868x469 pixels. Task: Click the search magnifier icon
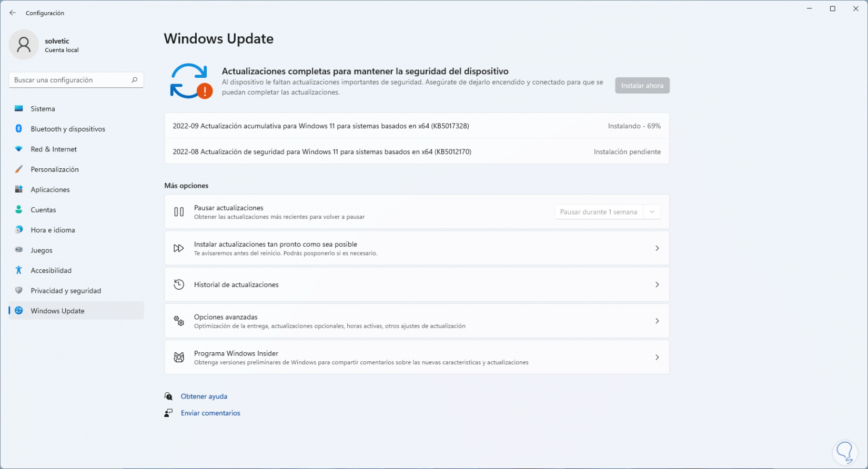pos(134,80)
